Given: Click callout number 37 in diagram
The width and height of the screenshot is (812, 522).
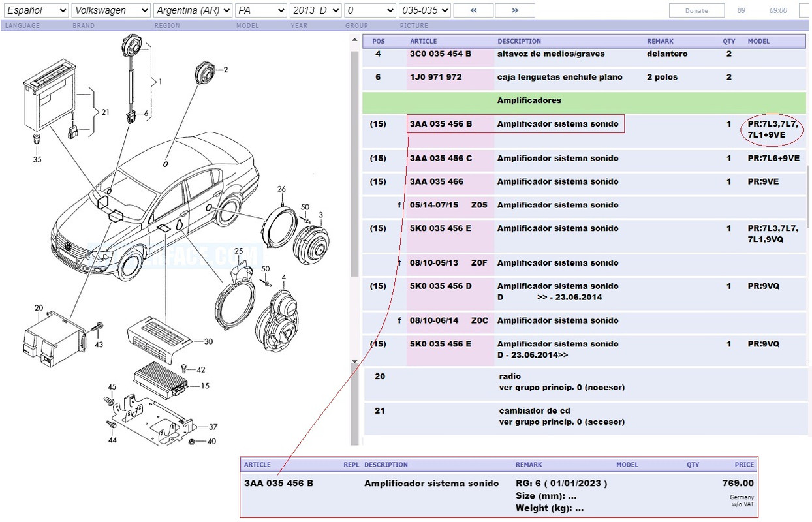Looking at the screenshot, I should (x=213, y=427).
